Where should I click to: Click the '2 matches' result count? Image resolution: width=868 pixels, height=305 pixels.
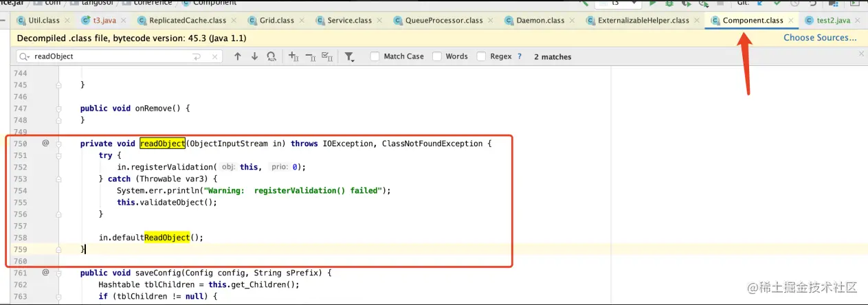coord(553,56)
